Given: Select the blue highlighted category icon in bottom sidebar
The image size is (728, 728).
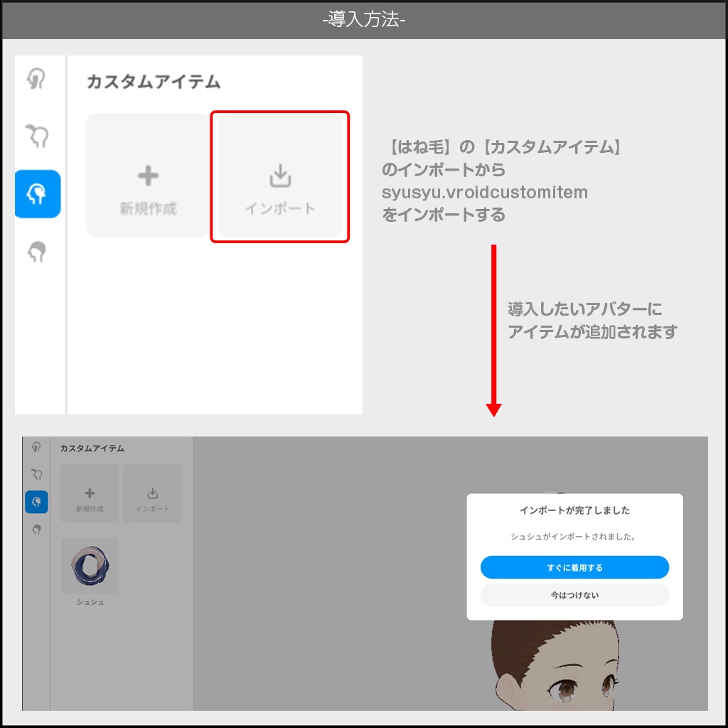Looking at the screenshot, I should (36, 501).
